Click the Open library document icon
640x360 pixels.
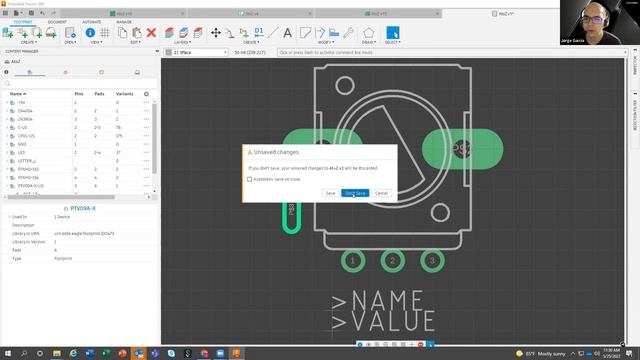coord(70,33)
